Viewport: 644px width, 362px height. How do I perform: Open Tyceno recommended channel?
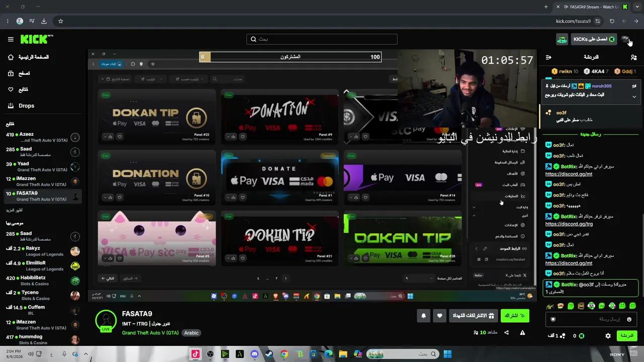click(x=43, y=296)
